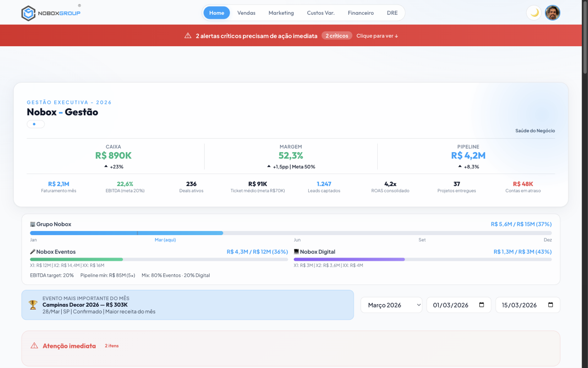Click the 'Saúde do Negócio' label
588x368 pixels.
tap(535, 131)
